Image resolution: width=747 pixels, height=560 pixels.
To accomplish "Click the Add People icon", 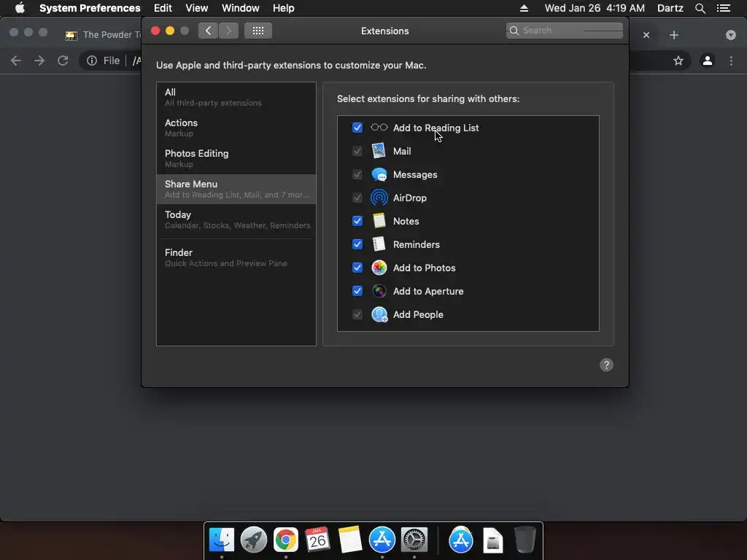I will pyautogui.click(x=379, y=314).
